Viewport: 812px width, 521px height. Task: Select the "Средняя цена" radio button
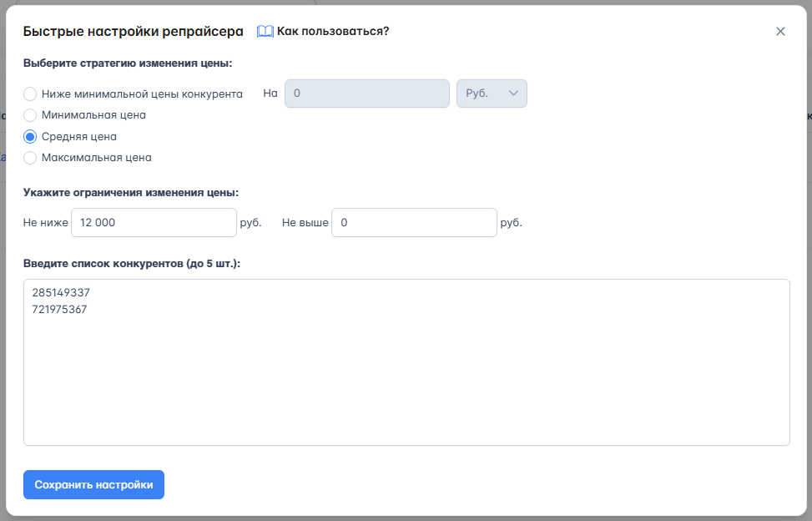tap(31, 136)
